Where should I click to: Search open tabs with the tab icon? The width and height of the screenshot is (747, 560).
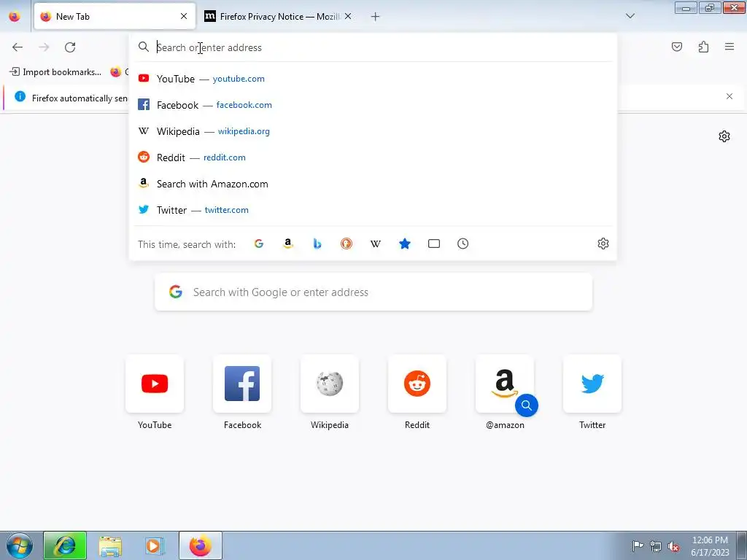pyautogui.click(x=433, y=244)
